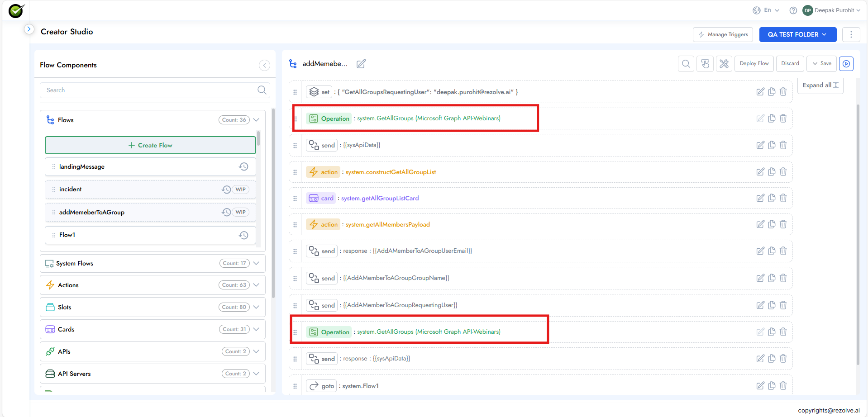This screenshot has width=868, height=417.
Task: Collapse the Flows section chevron
Action: [256, 119]
